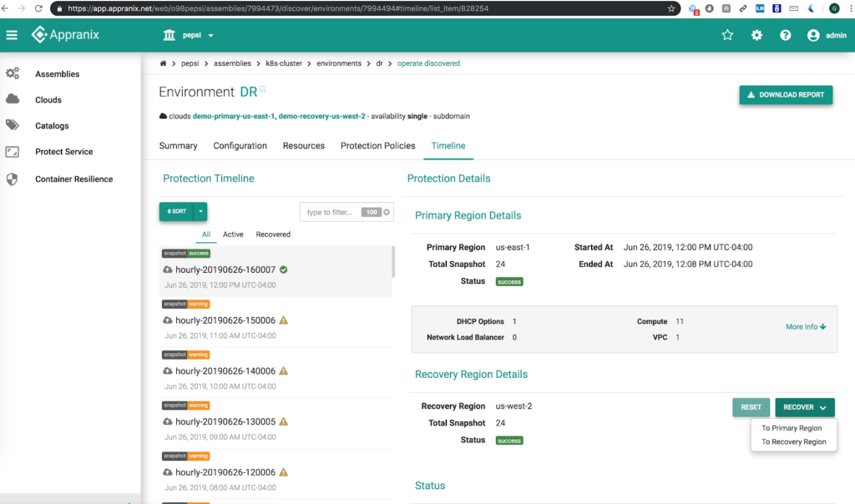
Task: Open Assemblies in the sidebar
Action: [58, 74]
